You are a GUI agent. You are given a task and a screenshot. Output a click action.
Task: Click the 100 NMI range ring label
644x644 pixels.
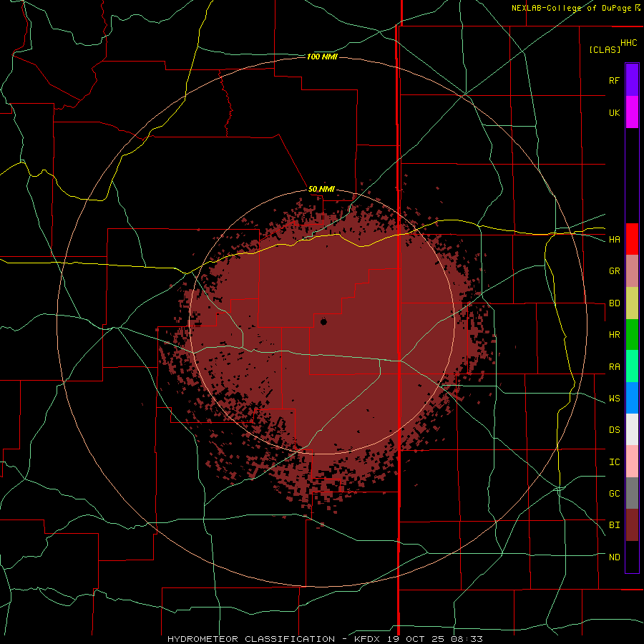(321, 57)
